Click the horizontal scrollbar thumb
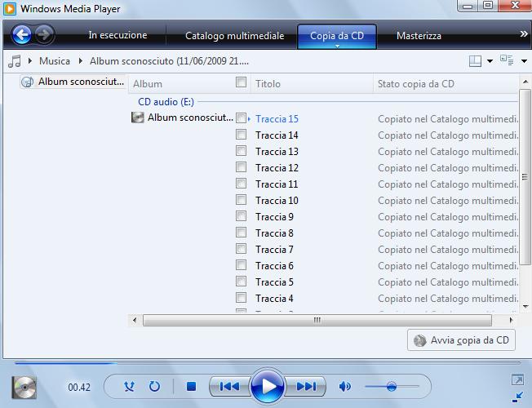Screen dimensions: 532x408 click(317, 320)
